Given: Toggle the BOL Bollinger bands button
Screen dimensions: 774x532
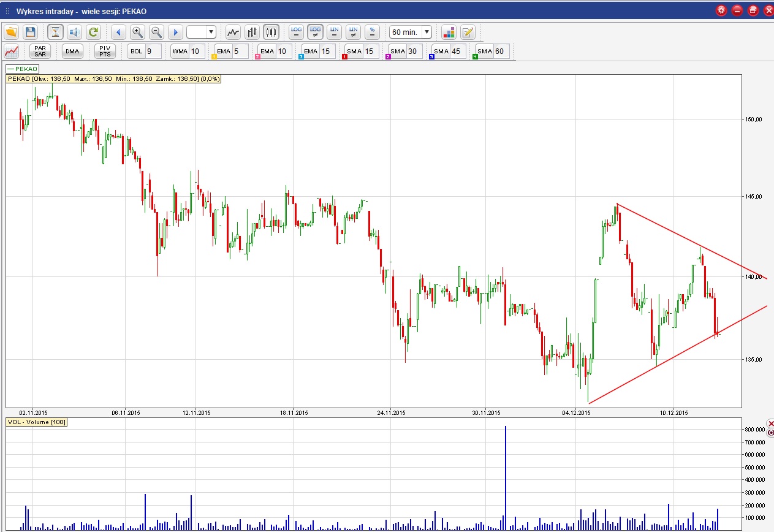Looking at the screenshot, I should tap(137, 51).
